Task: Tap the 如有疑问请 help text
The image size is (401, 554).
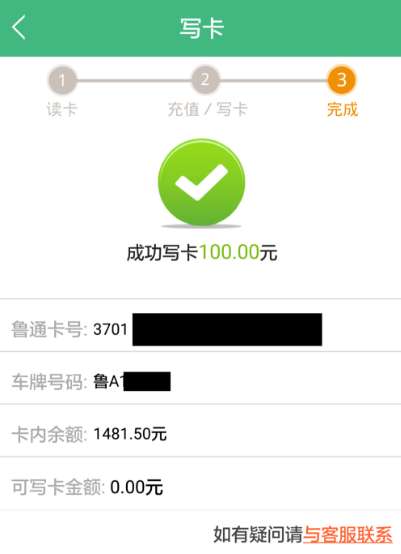Action: (258, 535)
